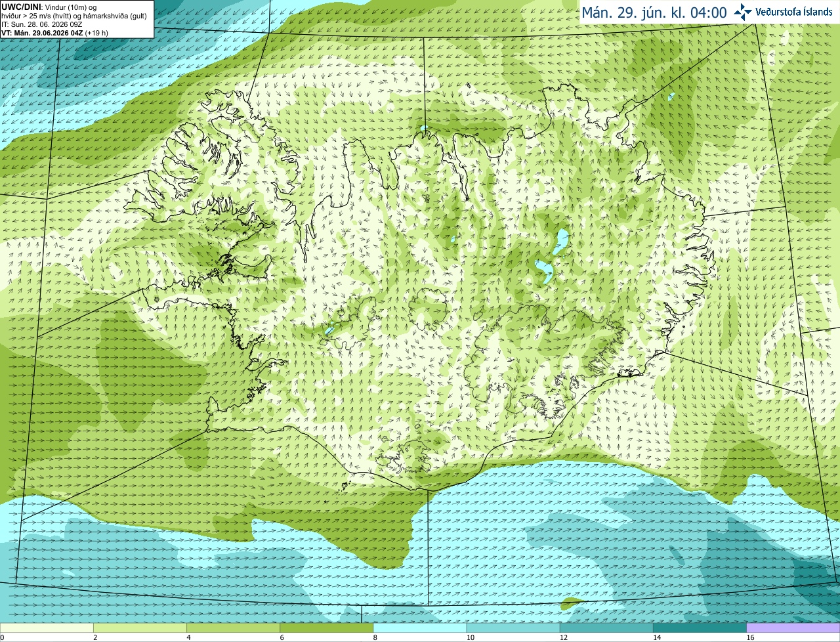
Task: Select the 12–14 m/s teal legend swatch
Action: point(606,628)
